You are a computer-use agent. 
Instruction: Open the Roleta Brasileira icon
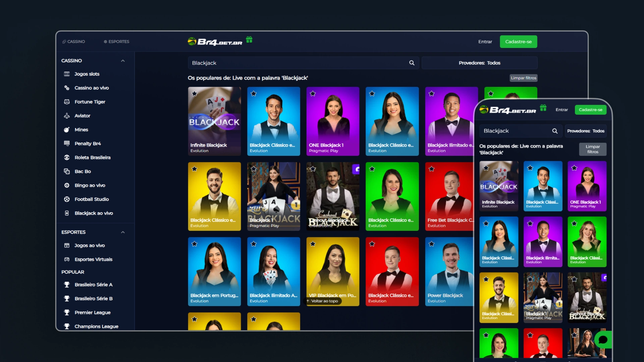pos(67,158)
